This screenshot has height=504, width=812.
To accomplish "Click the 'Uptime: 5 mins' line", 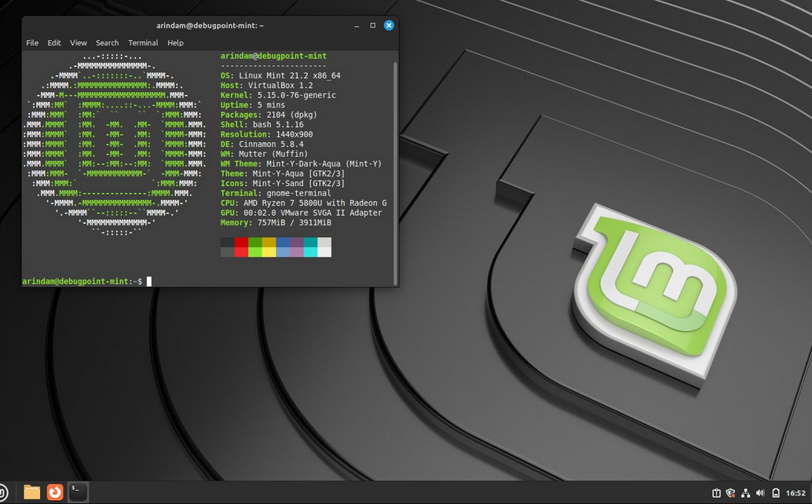I will click(x=253, y=105).
